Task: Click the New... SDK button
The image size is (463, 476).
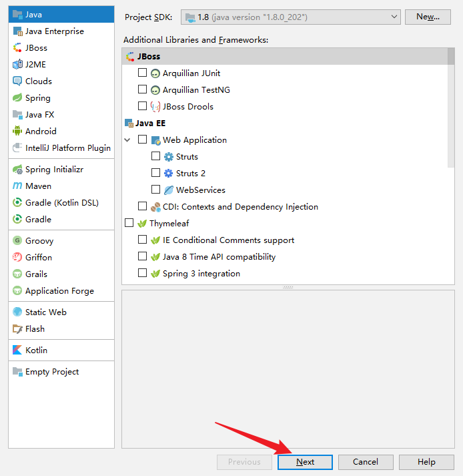Action: click(x=428, y=17)
